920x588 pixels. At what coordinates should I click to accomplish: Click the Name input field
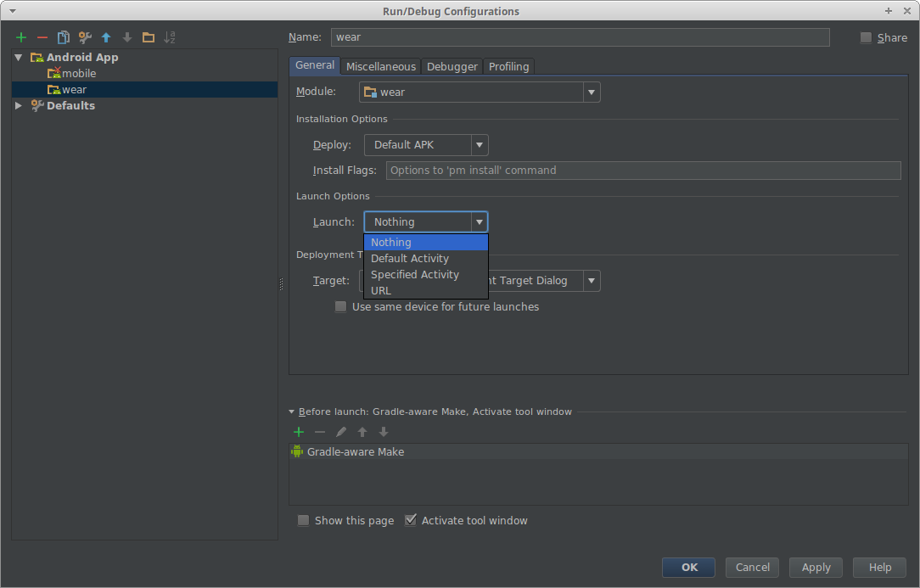[x=580, y=37]
